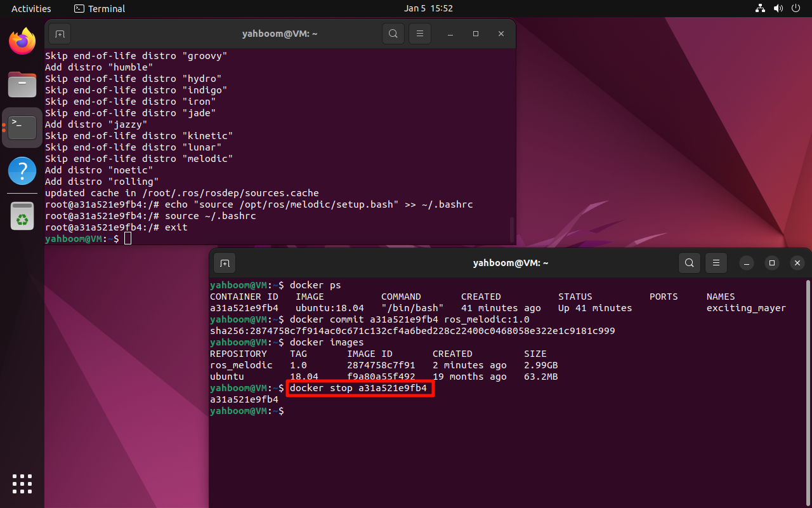The height and width of the screenshot is (508, 812).
Task: Open hamburger menu in lower terminal
Action: [x=716, y=263]
